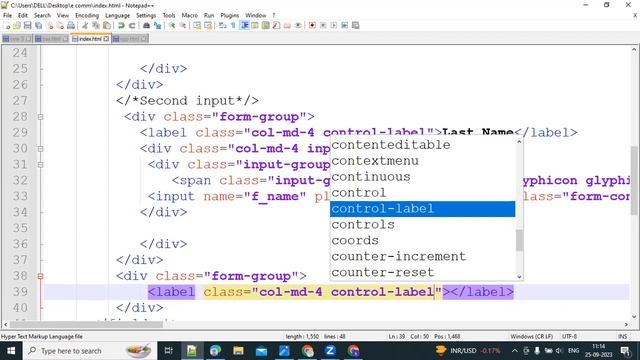Viewport: 640px width, 360px height.
Task: Toggle Word Wrap toolbar button
Action: [x=222, y=25]
